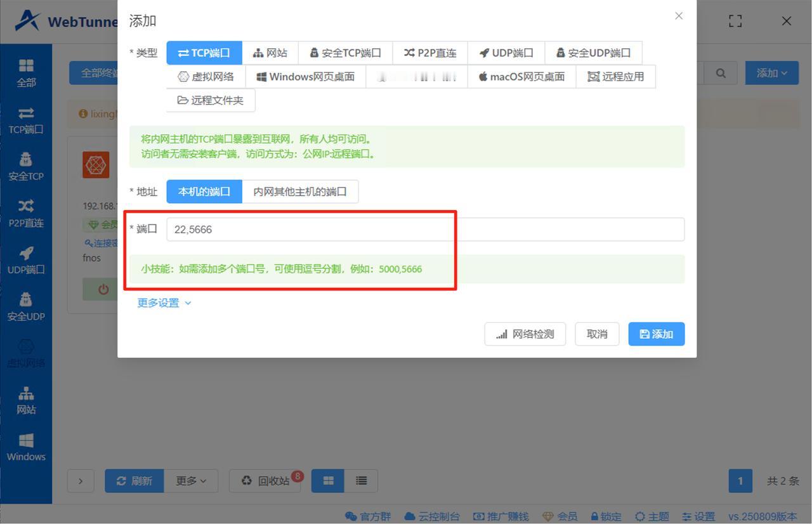Open the Windows sidebar section
The image size is (812, 524).
[x=25, y=447]
